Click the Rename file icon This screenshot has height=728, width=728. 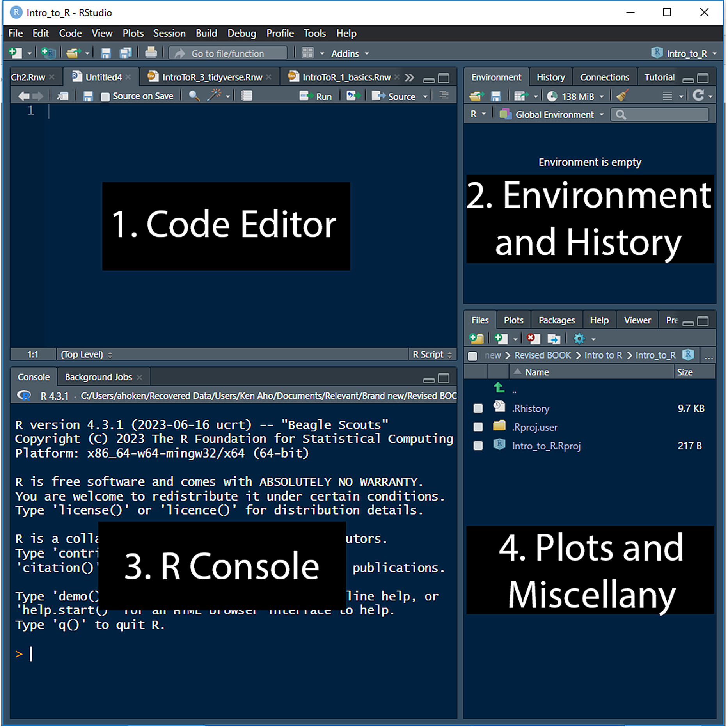click(554, 339)
